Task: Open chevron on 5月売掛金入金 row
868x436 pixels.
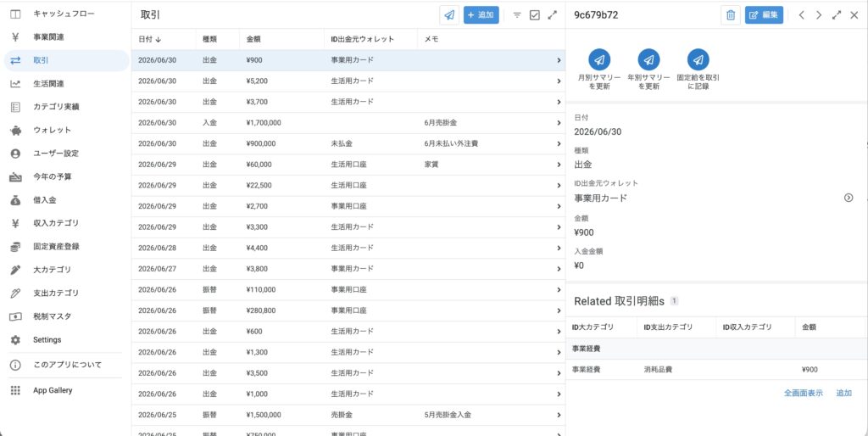Action: tap(559, 415)
